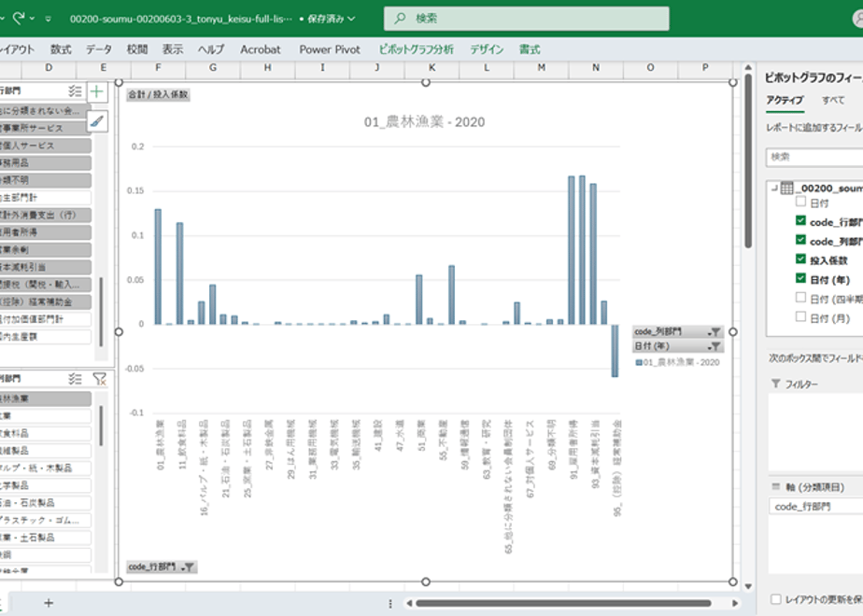The height and width of the screenshot is (616, 863).
Task: Open the ピボットグラフ分析 tab
Action: [417, 49]
